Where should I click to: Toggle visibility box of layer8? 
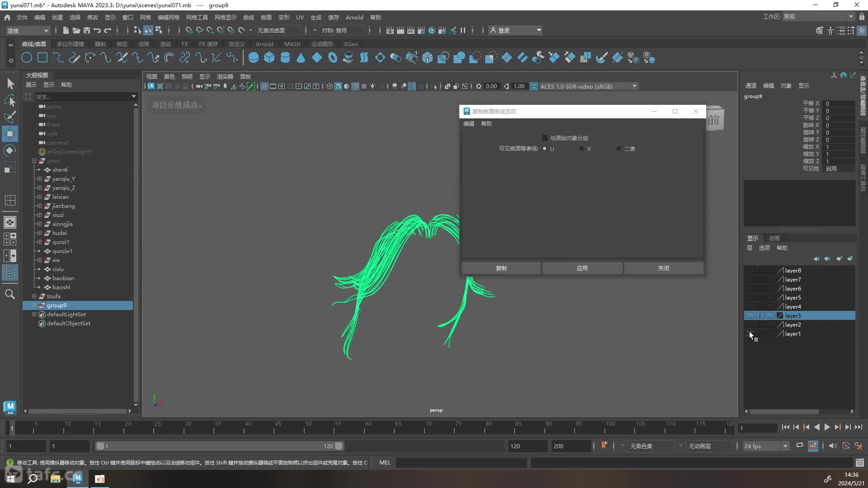click(x=750, y=271)
